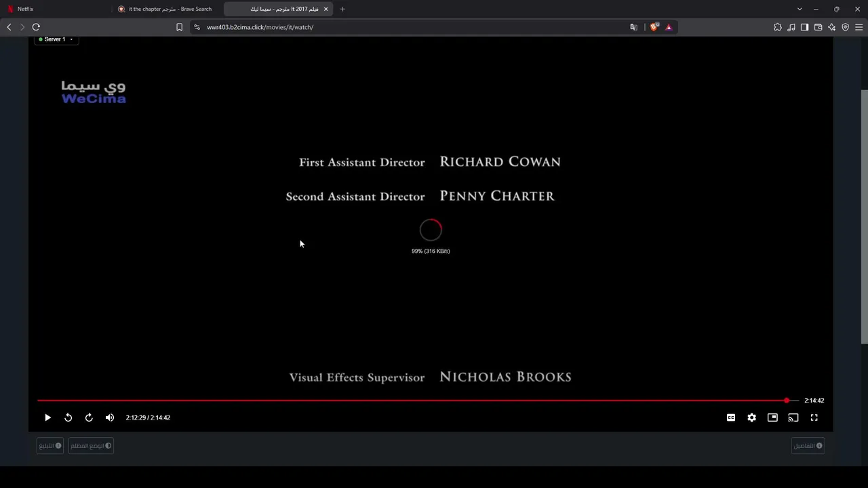The image size is (868, 488).
Task: View site information icon in address bar
Action: 197,27
